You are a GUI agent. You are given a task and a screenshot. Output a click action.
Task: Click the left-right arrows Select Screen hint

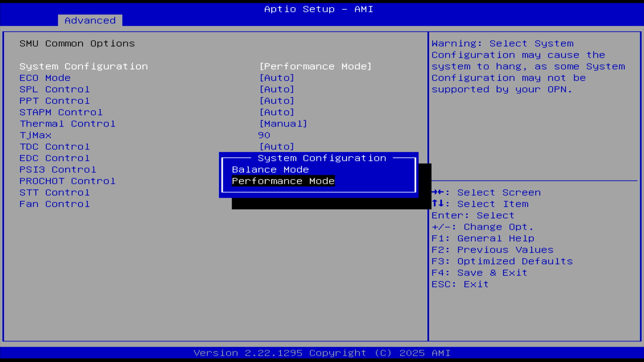coord(486,193)
